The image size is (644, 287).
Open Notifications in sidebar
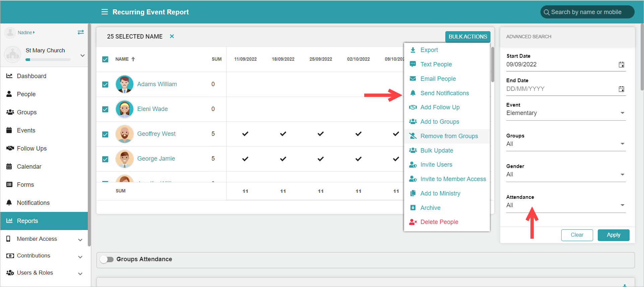pos(44,203)
